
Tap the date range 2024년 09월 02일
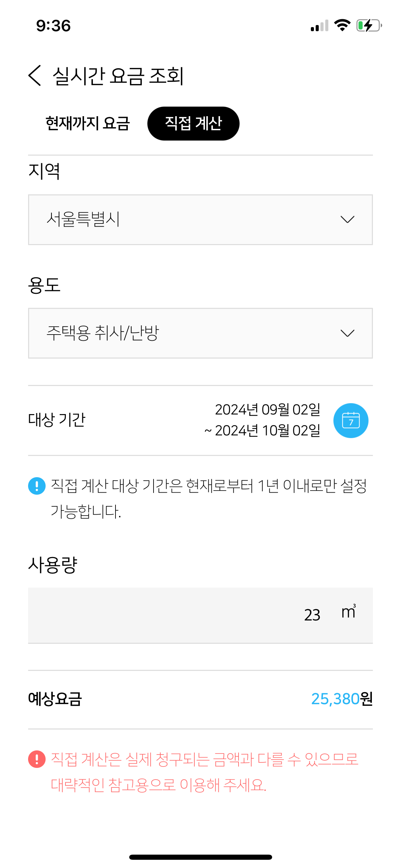tap(267, 410)
